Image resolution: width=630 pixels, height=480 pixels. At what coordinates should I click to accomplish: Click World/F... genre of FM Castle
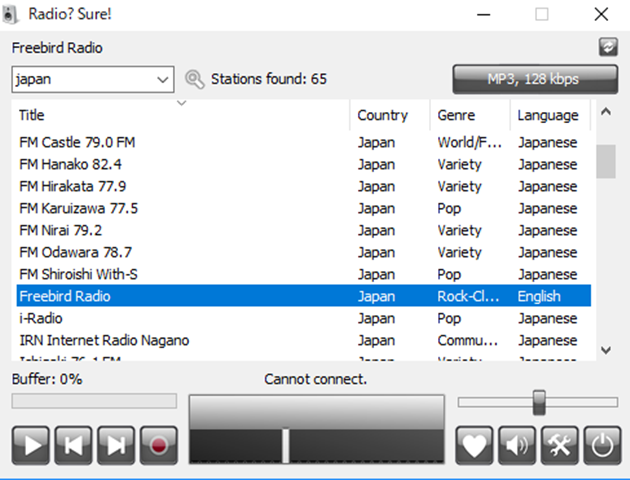469,142
